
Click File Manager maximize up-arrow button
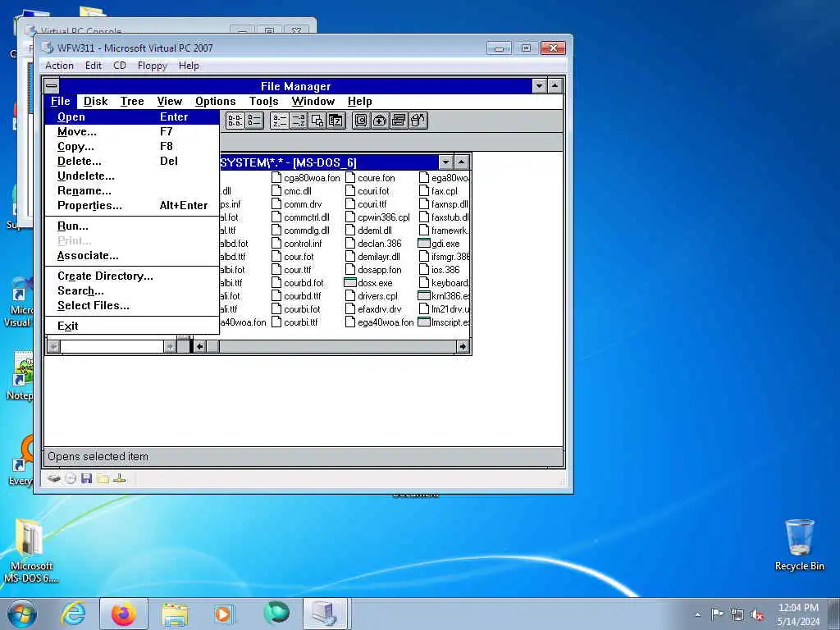tap(555, 85)
